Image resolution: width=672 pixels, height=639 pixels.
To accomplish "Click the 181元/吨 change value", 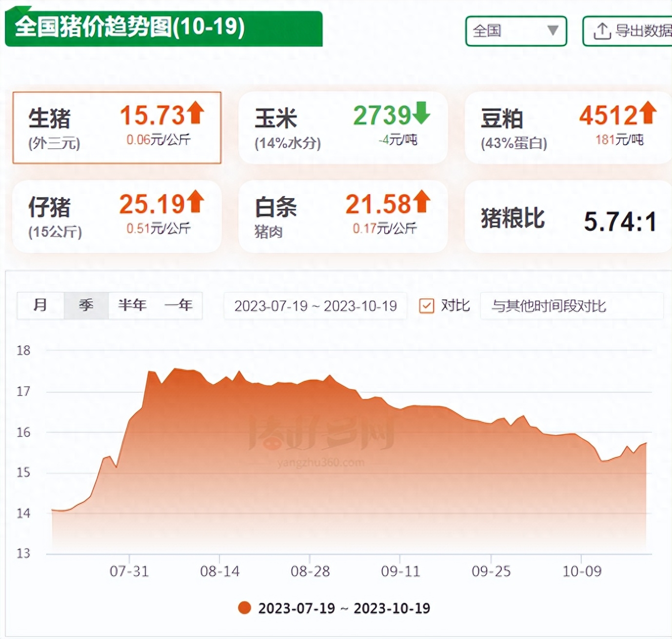I will [x=619, y=140].
